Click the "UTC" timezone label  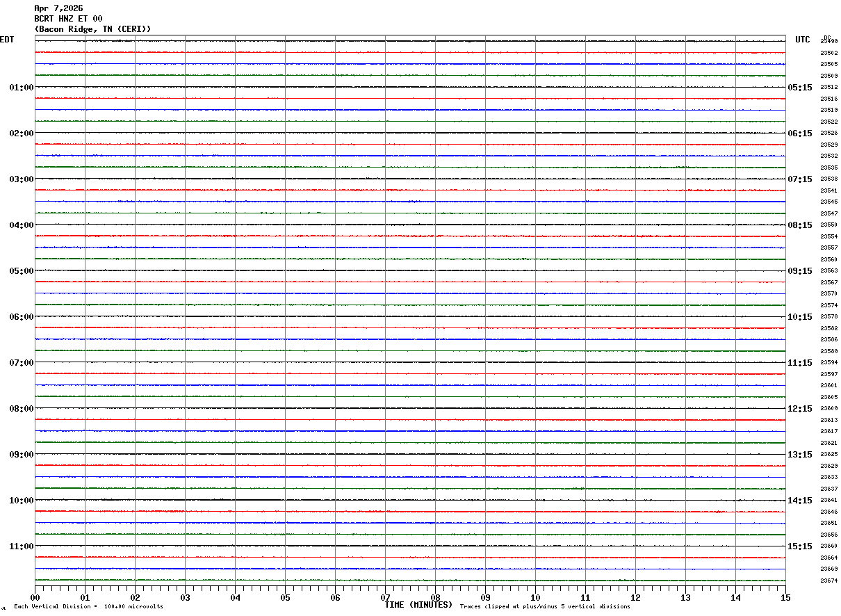pos(803,40)
